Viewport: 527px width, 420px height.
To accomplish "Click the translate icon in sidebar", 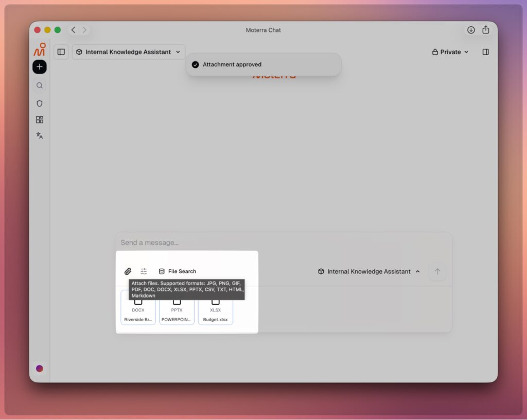I will tap(40, 136).
